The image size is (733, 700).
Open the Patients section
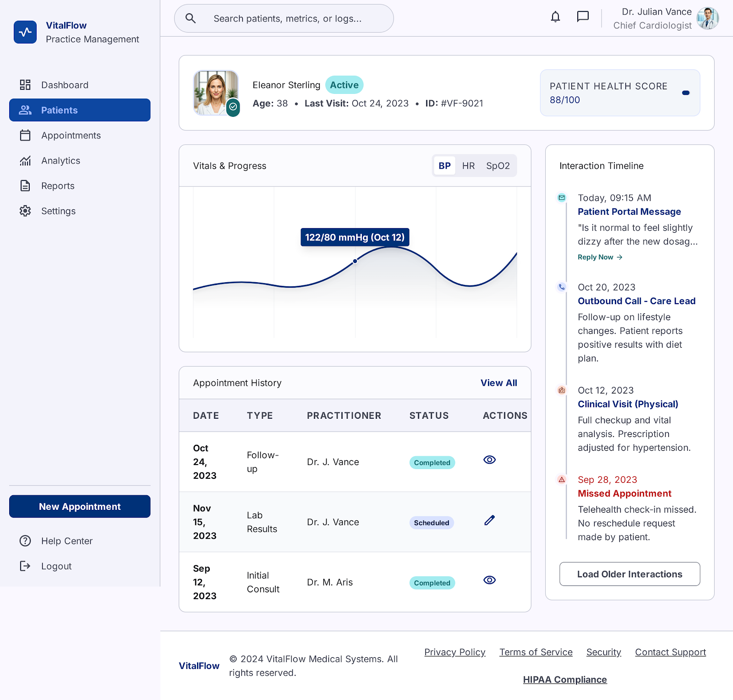(x=80, y=110)
